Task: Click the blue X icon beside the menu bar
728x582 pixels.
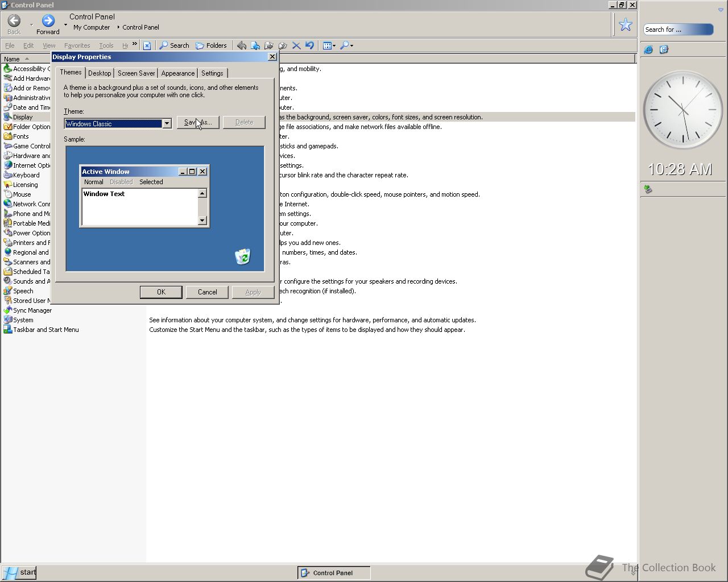Action: [147, 45]
